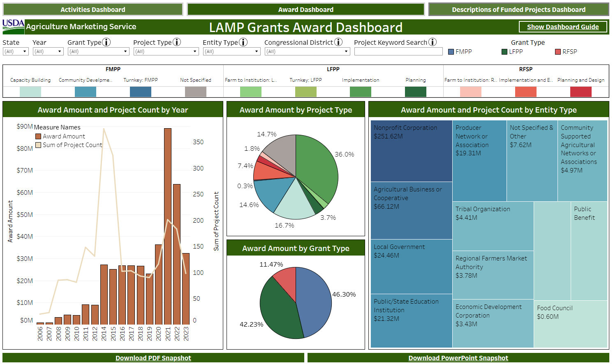This screenshot has width=613, height=364.
Task: Click the RFSP Implementation and Expansion swatch
Action: pyautogui.click(x=526, y=92)
